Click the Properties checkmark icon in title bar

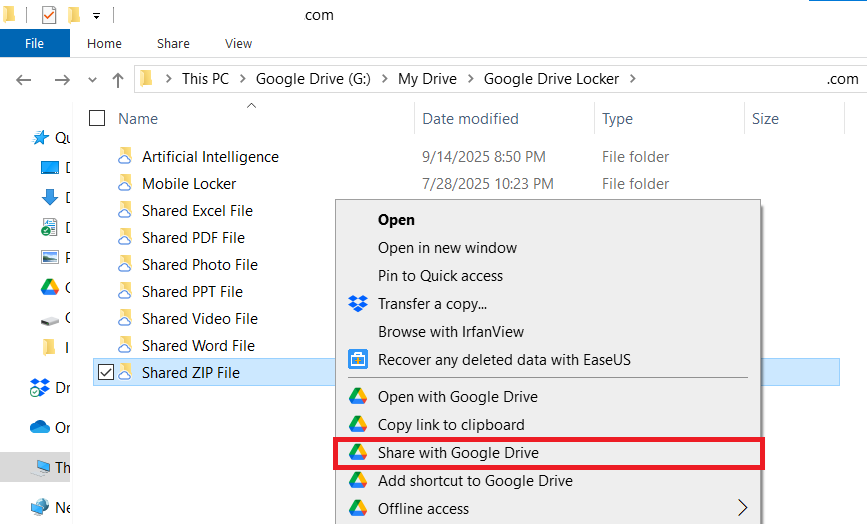[49, 15]
